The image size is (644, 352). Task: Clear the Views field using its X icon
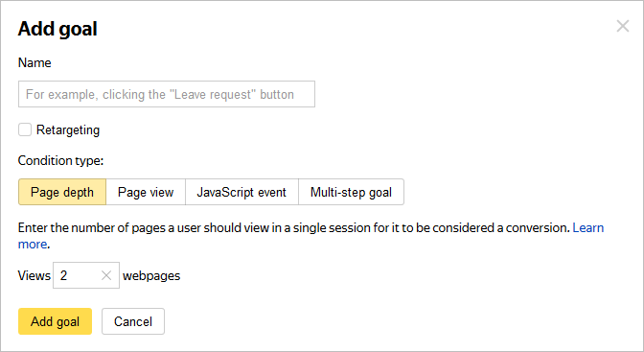106,275
